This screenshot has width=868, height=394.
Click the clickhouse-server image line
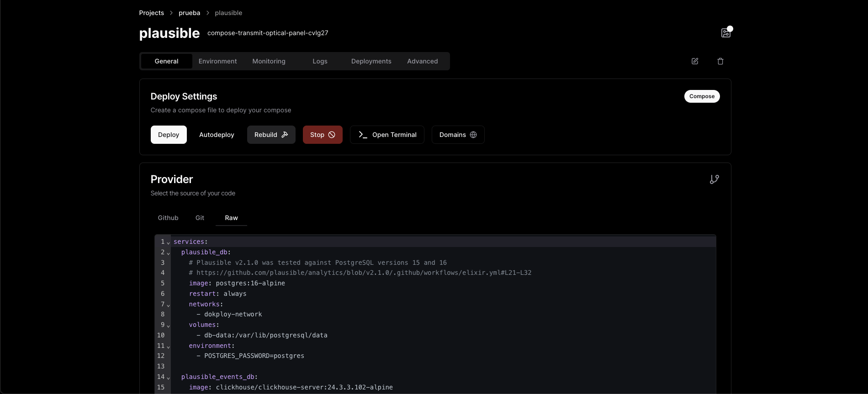click(x=291, y=387)
